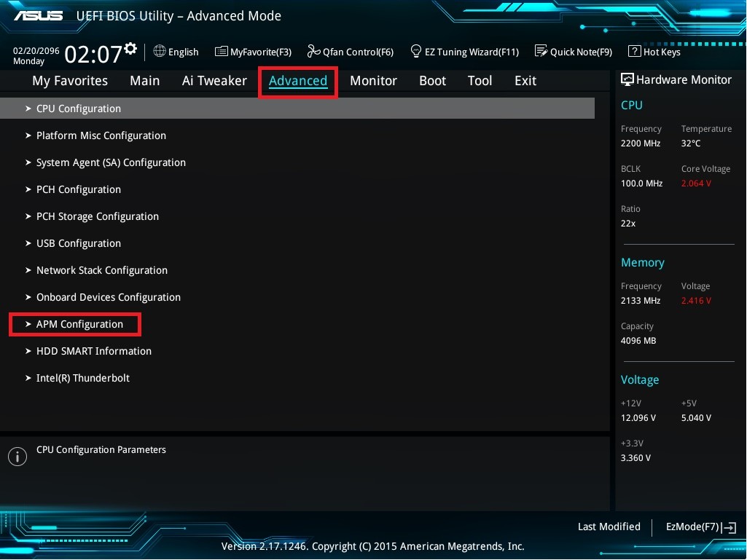Open PCH Configuration label

click(x=79, y=189)
